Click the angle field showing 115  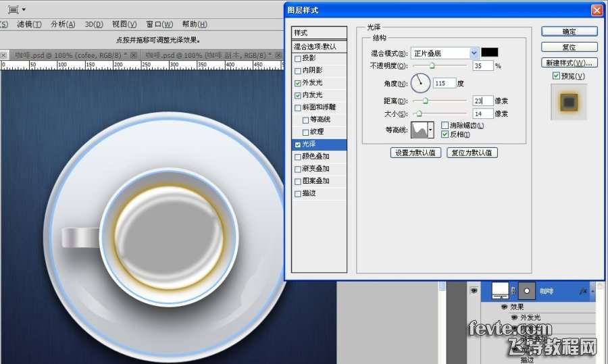coord(445,83)
